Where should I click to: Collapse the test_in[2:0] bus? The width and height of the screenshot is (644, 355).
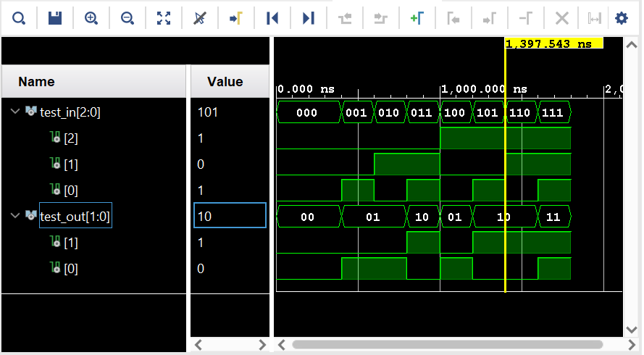pos(15,112)
